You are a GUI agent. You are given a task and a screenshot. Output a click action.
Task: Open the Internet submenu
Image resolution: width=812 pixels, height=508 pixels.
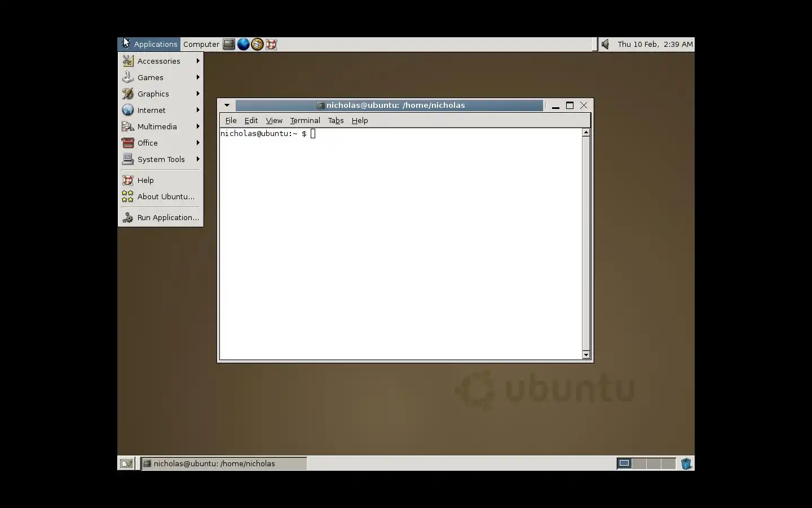pyautogui.click(x=161, y=110)
